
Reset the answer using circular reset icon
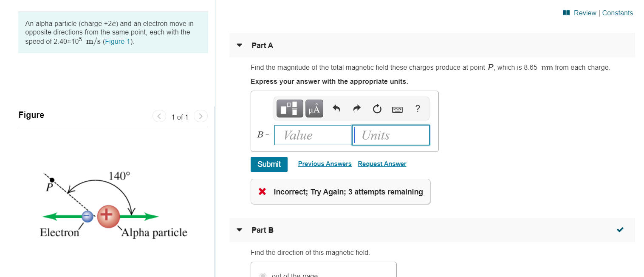377,109
